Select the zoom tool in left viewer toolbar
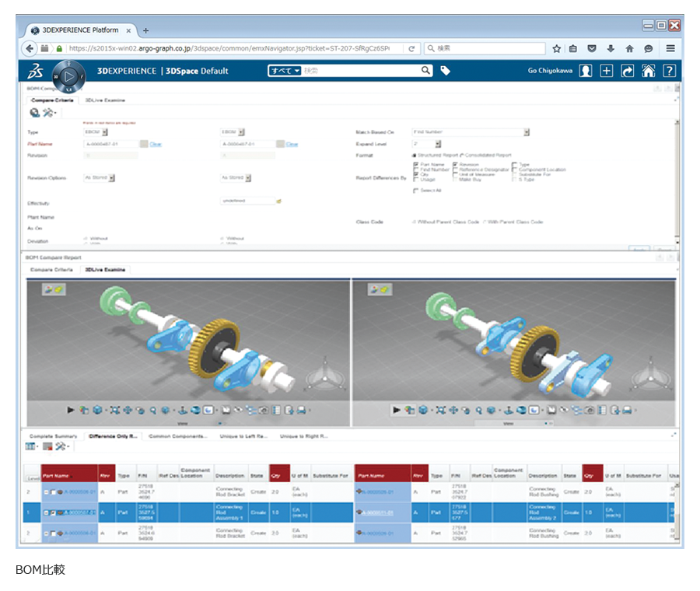This screenshot has height=591, width=700. coord(152,411)
